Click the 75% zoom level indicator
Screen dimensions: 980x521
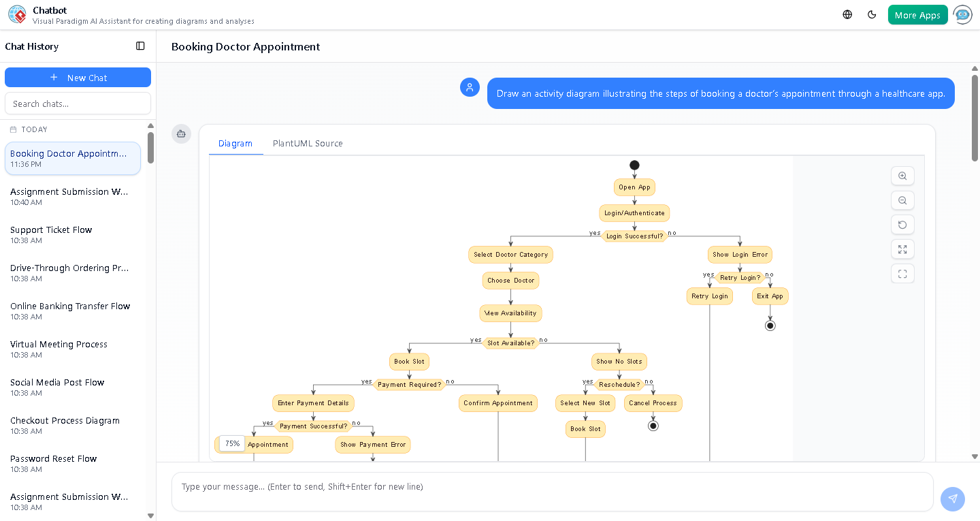[x=231, y=443]
